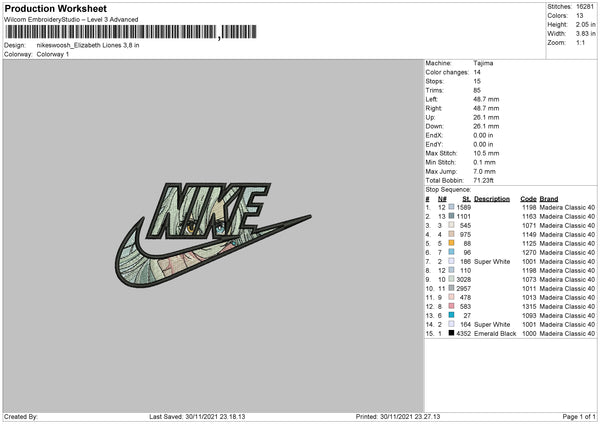The image size is (600, 424).
Task: Click stitch count 4352 in row 15
Action: point(464,334)
